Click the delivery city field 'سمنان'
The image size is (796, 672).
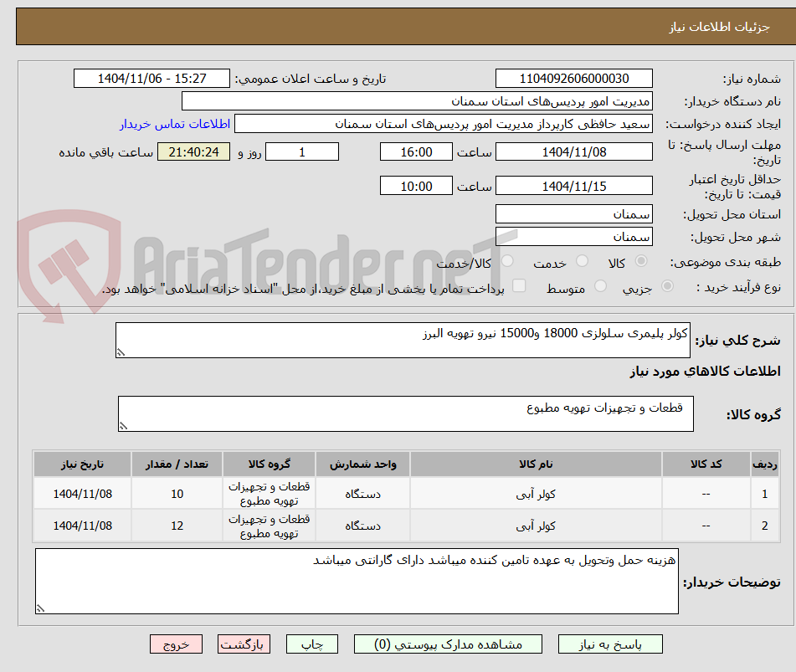pyautogui.click(x=574, y=237)
